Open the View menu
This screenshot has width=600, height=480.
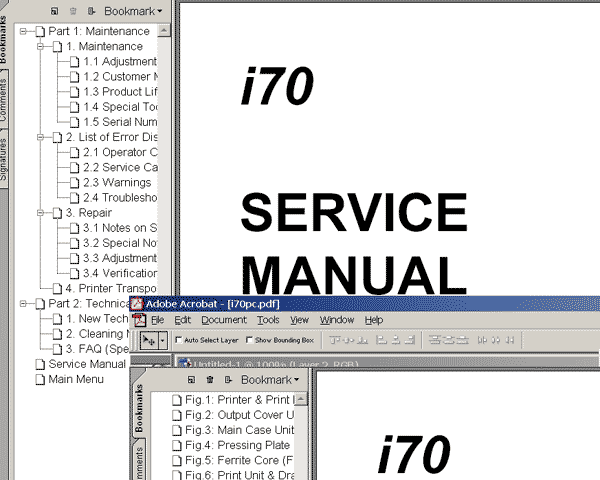[299, 320]
